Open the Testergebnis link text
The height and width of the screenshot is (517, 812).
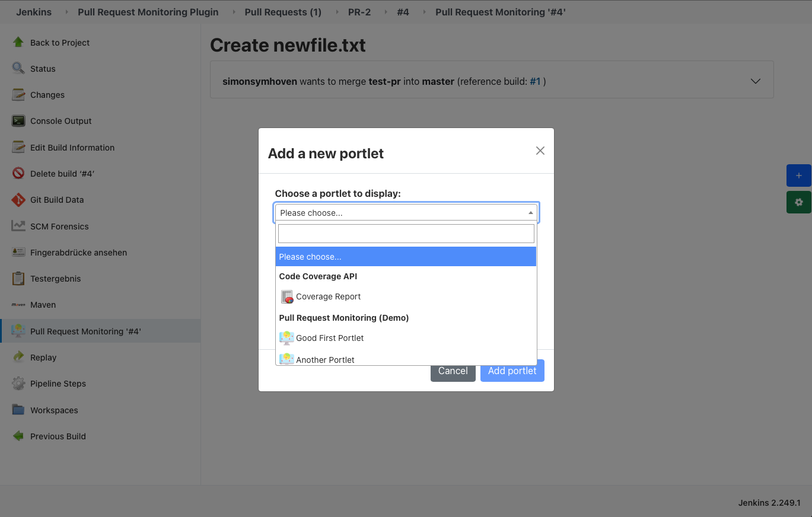(56, 279)
